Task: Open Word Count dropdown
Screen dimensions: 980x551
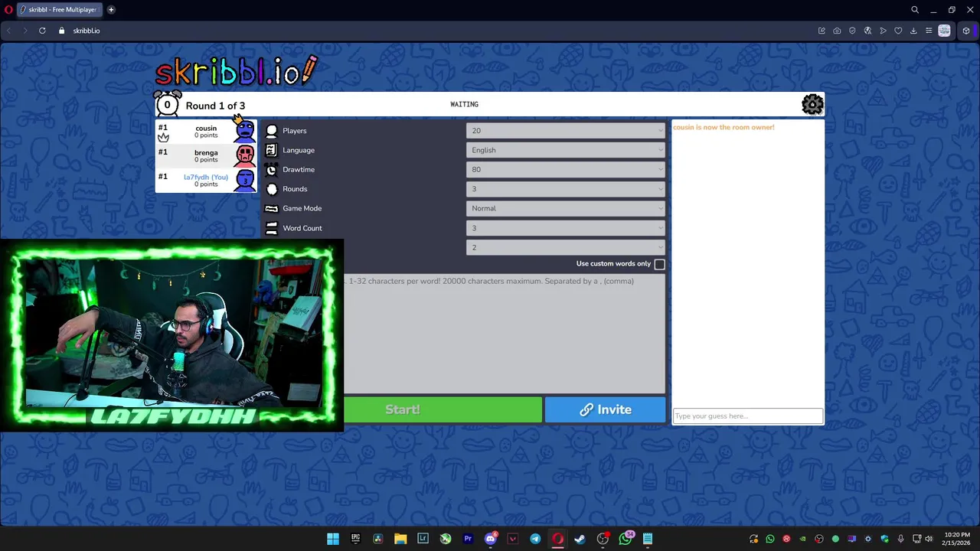Action: point(565,228)
